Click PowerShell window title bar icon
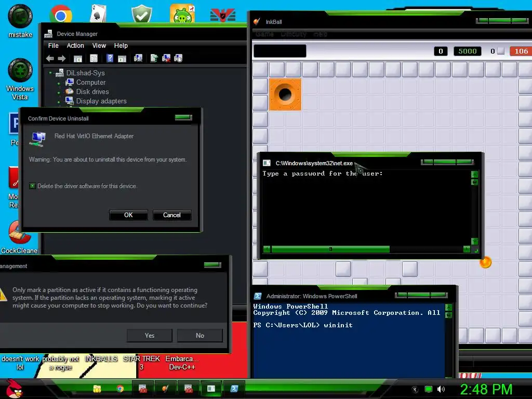532x399 pixels. click(258, 296)
